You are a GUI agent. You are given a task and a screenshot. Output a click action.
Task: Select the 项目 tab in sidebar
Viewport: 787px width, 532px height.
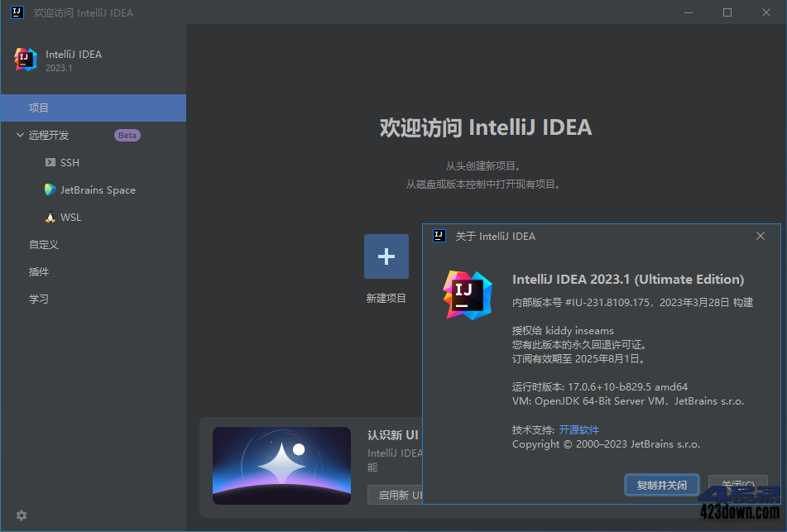(94, 108)
